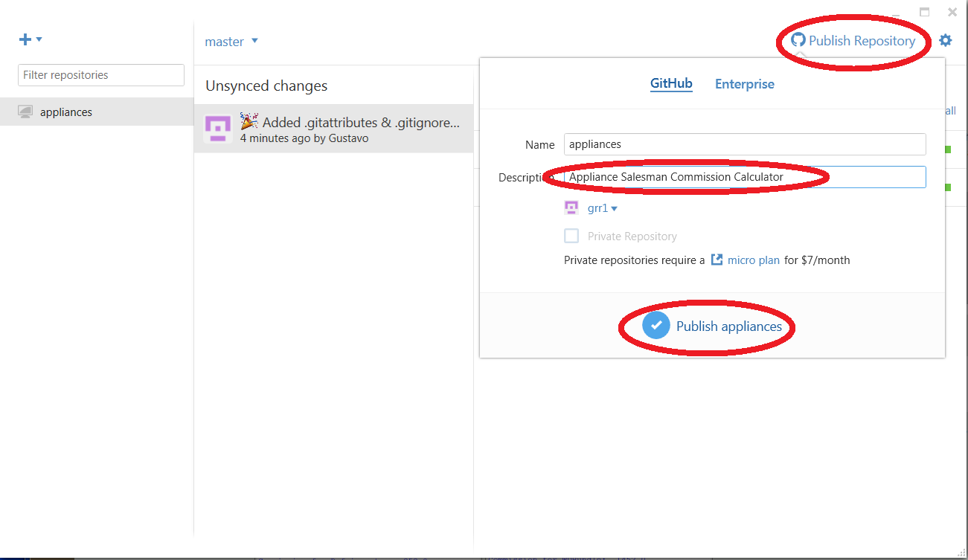968x560 pixels.
Task: Open the settings gear icon
Action: tap(945, 40)
